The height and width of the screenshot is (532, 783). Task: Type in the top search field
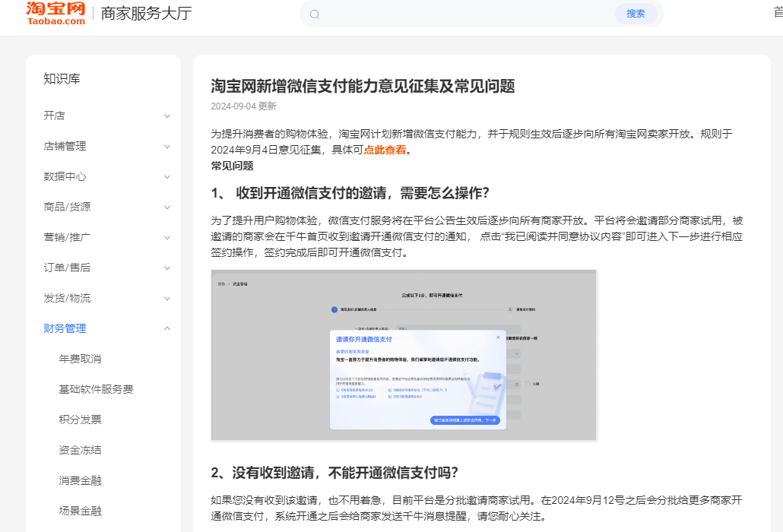(x=464, y=14)
